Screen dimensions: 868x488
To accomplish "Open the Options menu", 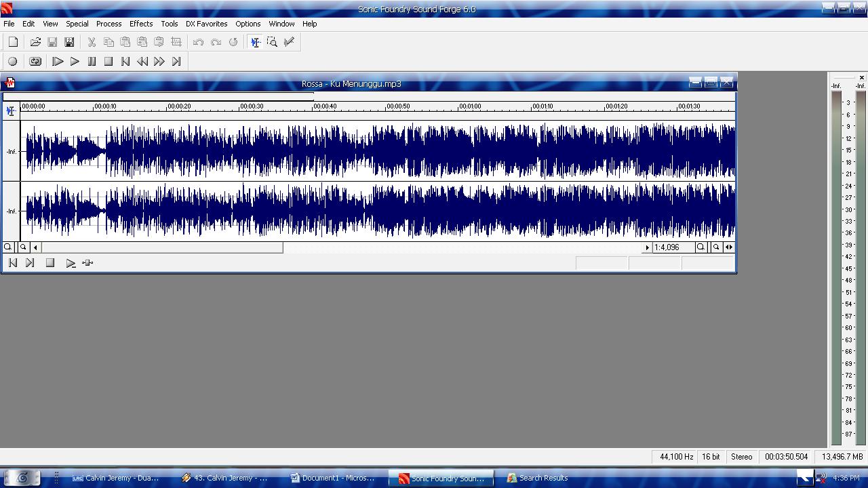I will coord(248,24).
